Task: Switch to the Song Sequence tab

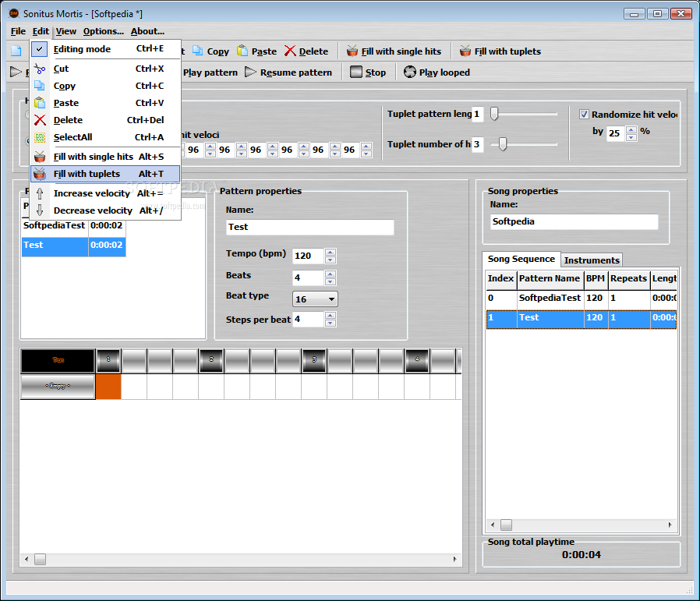Action: (521, 259)
